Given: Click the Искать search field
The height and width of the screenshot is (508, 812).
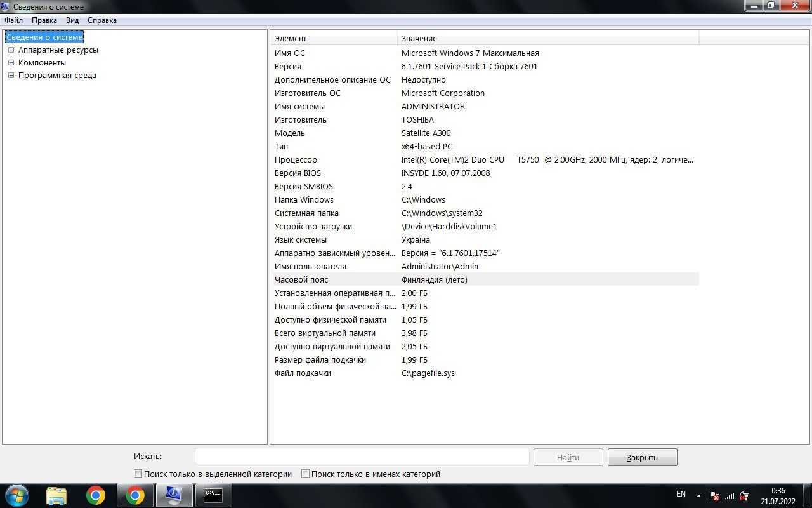Looking at the screenshot, I should coord(362,456).
